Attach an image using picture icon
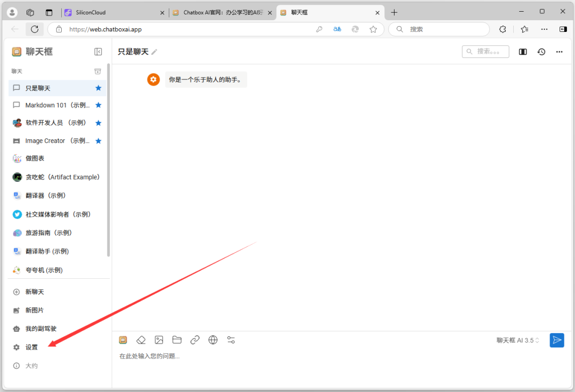The height and width of the screenshot is (392, 575). [x=159, y=340]
